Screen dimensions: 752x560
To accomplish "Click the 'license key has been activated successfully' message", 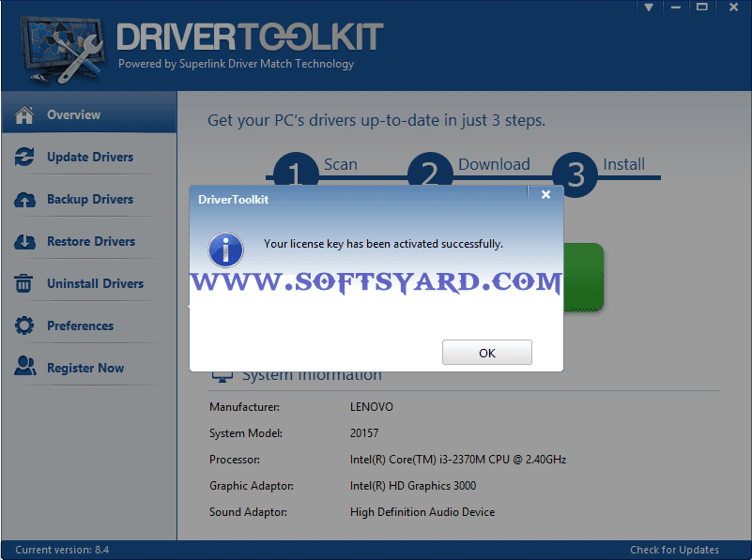I will pos(383,244).
